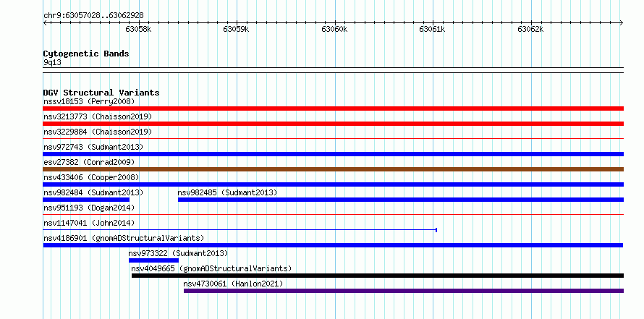Viewport: 644px width, 319px height.
Task: Click the end tick of nsv1147041 line
Action: point(436,230)
